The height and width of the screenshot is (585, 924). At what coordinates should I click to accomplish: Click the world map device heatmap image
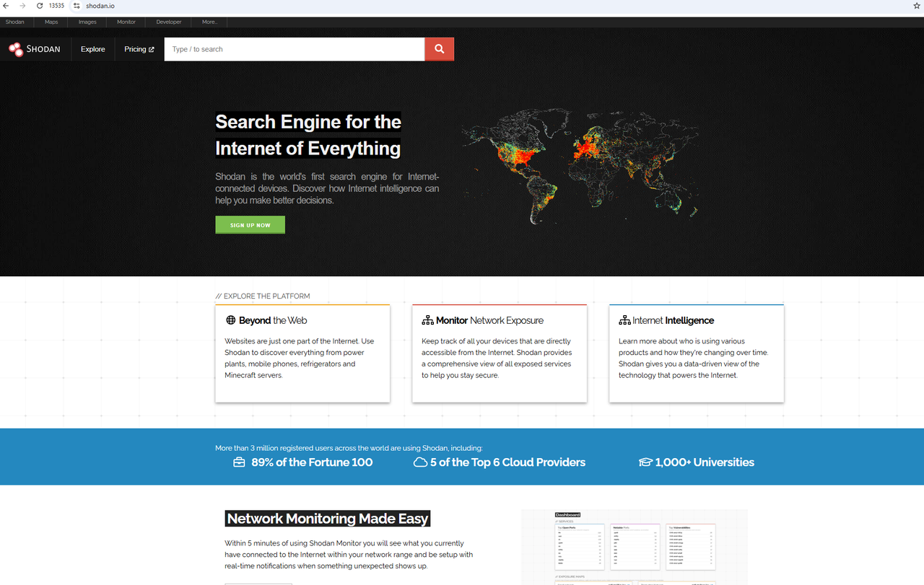pos(581,166)
